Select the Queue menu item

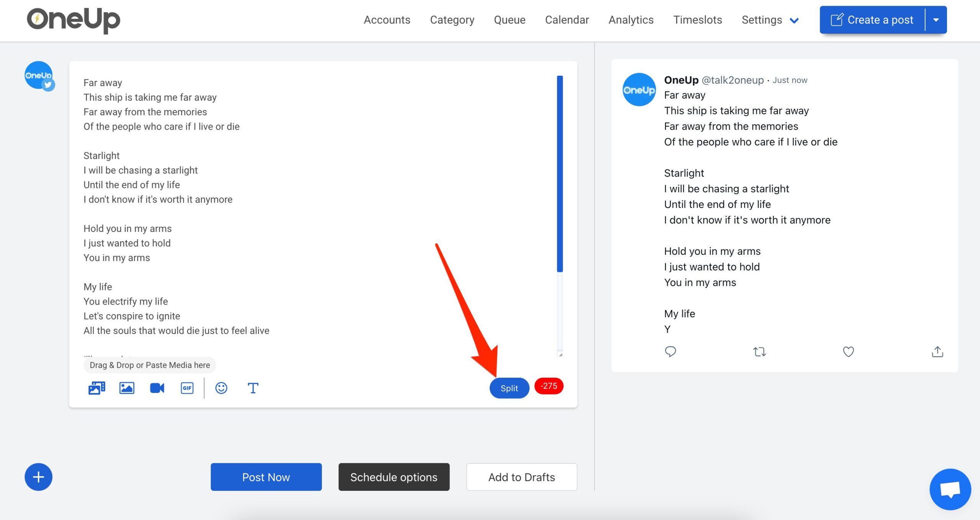pyautogui.click(x=509, y=20)
